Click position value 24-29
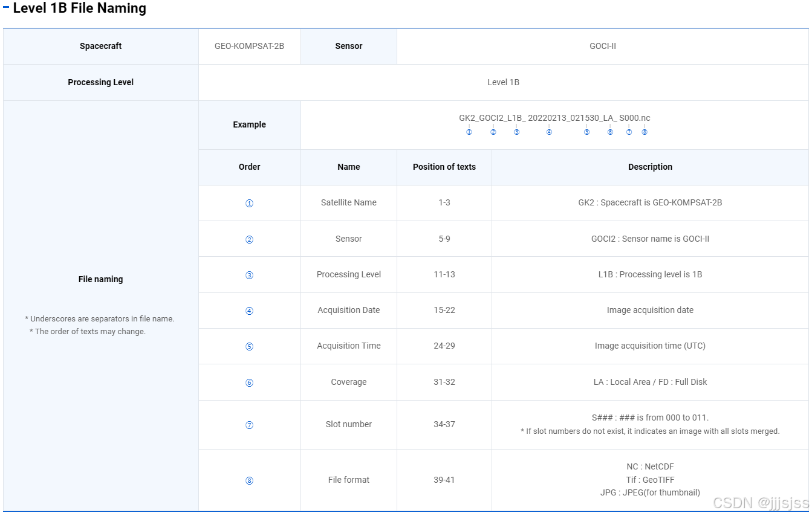The height and width of the screenshot is (516, 812). [444, 346]
